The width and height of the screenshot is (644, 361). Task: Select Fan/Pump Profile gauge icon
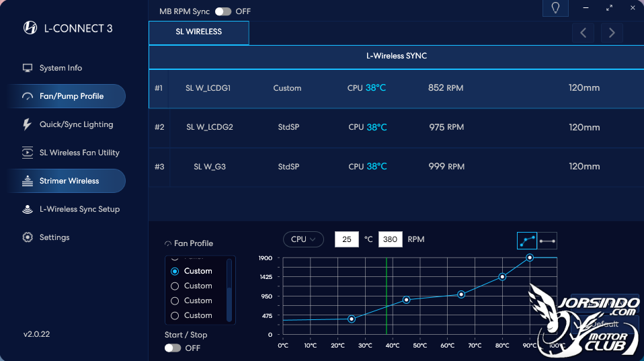pos(28,96)
